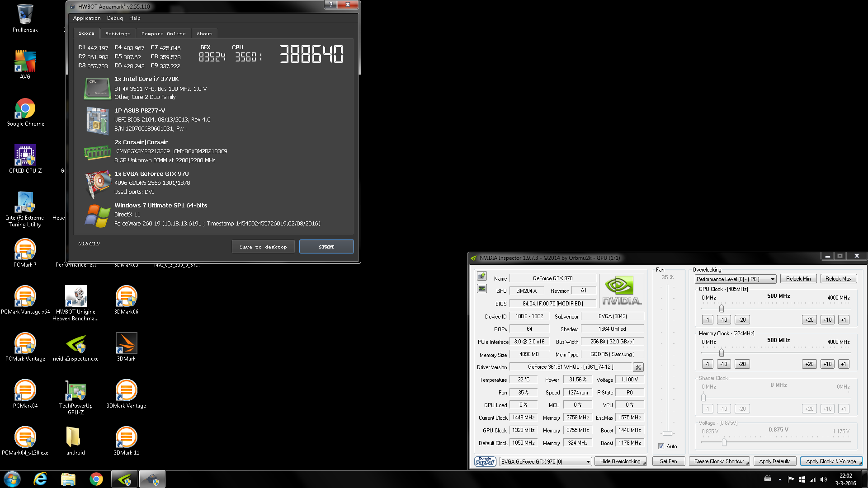
Task: Click the driver profile settings wrench icon
Action: tap(638, 367)
